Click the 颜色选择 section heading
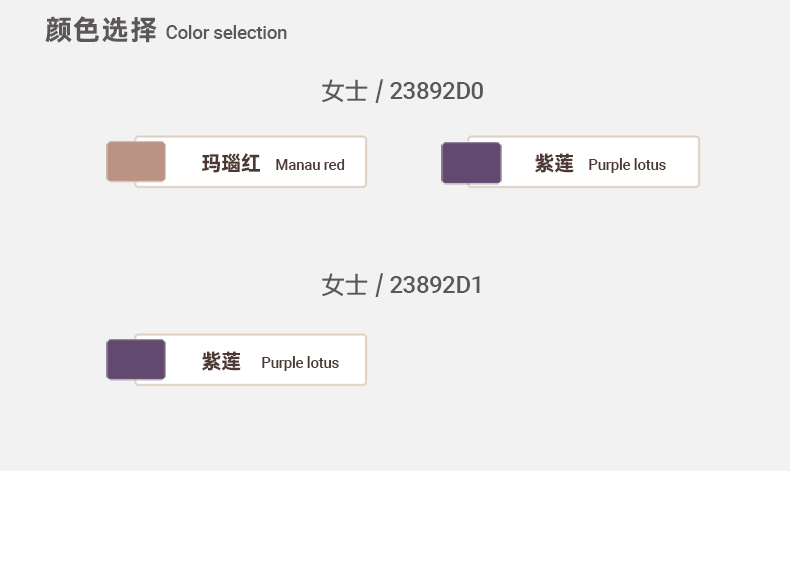Screen dimensions: 790x586 101,31
